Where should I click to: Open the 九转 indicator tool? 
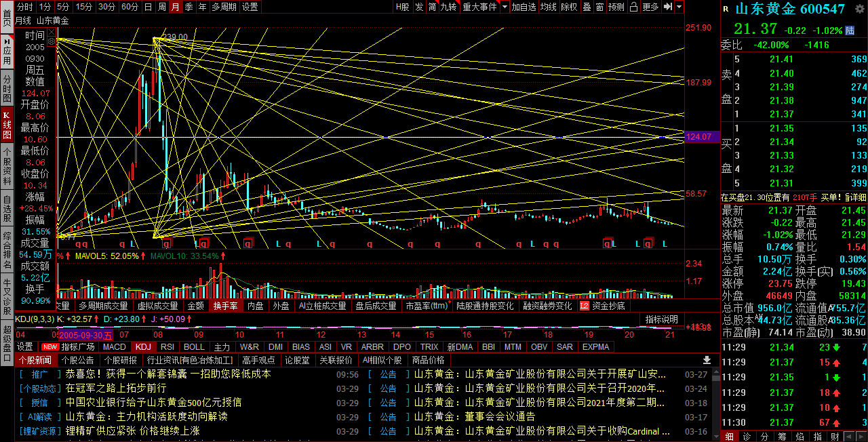pos(449,7)
